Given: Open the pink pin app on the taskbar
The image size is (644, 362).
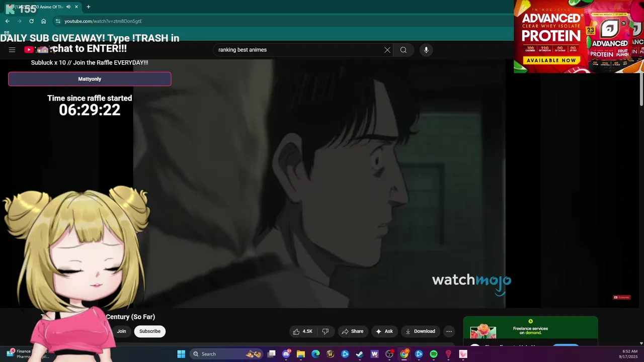Looking at the screenshot, I should pyautogui.click(x=448, y=354).
